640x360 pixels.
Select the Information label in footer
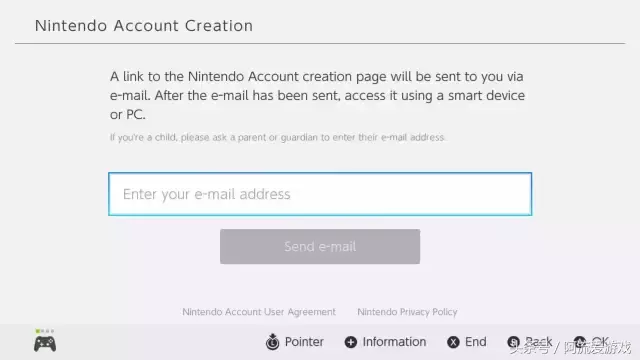pos(394,342)
